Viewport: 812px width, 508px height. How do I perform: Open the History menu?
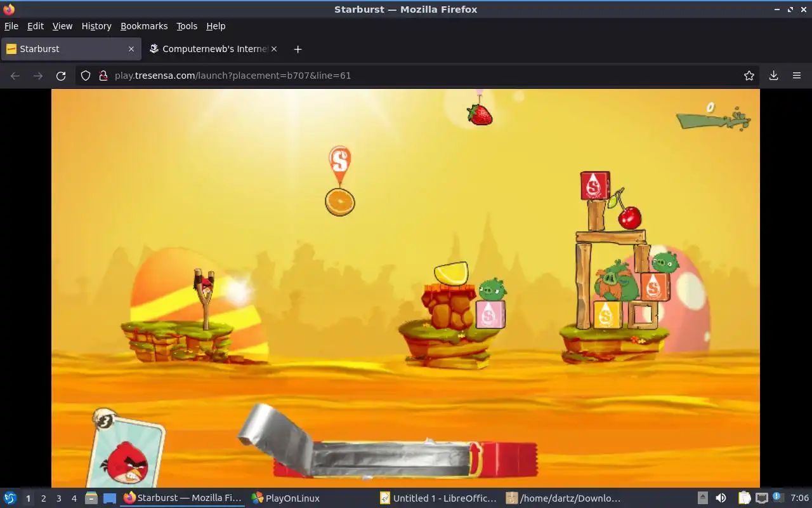point(96,26)
